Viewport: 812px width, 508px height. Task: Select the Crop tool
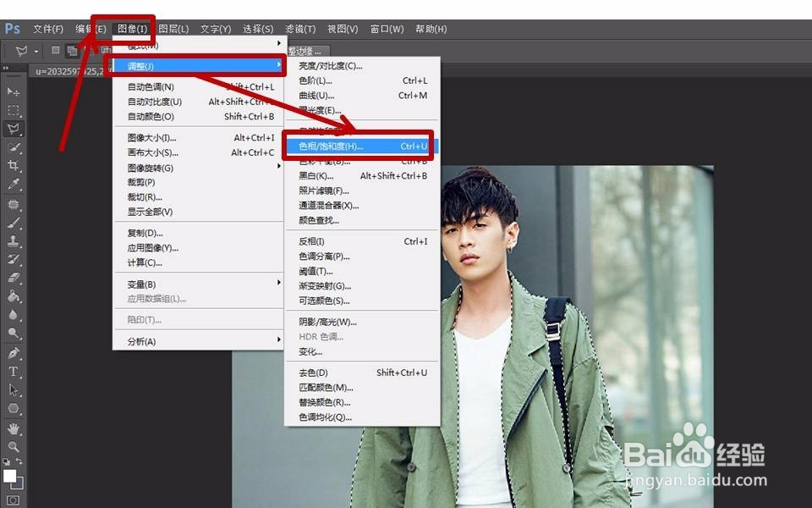tap(13, 165)
